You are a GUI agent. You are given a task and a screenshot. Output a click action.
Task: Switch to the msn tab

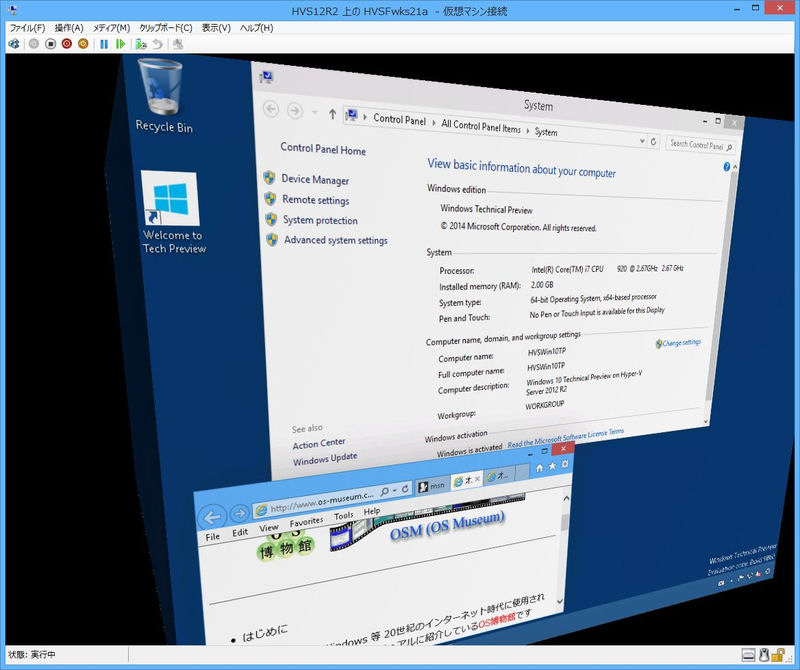click(x=431, y=485)
